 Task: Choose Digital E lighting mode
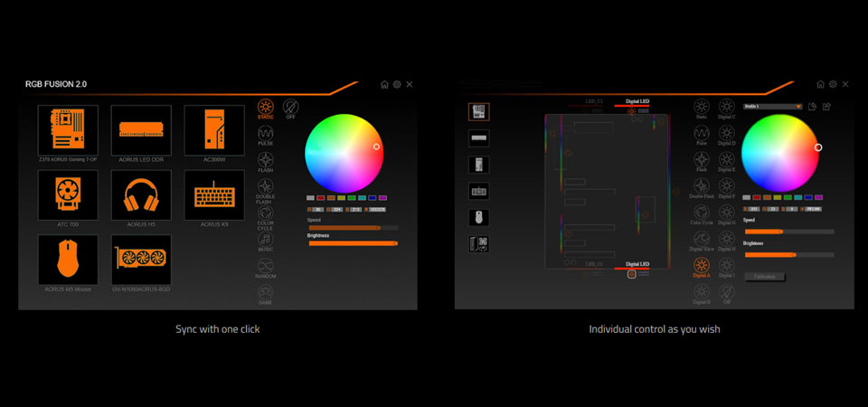pyautogui.click(x=726, y=162)
